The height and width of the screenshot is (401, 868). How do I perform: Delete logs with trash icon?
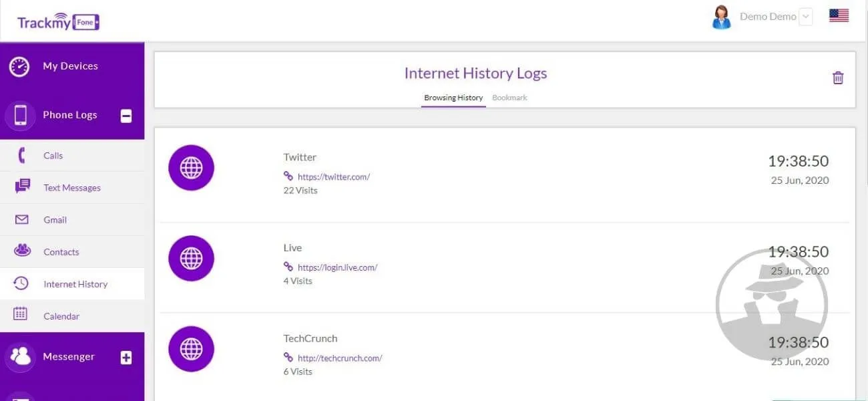click(838, 78)
